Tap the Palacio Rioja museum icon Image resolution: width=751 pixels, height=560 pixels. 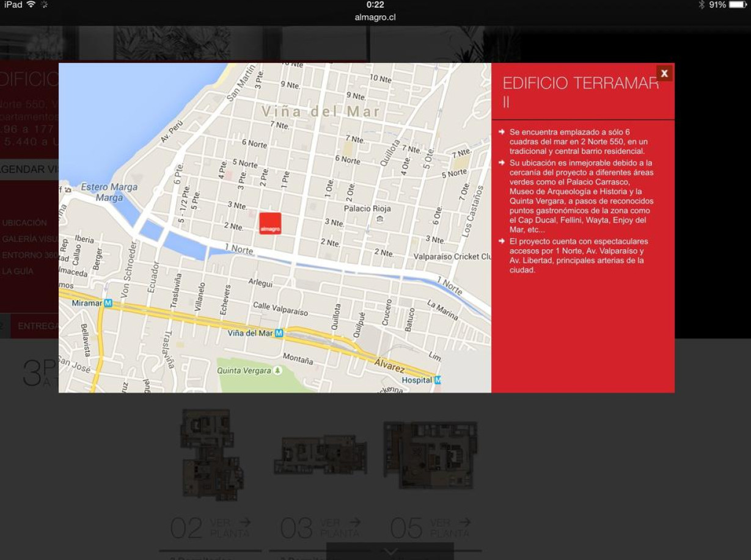[x=380, y=219]
